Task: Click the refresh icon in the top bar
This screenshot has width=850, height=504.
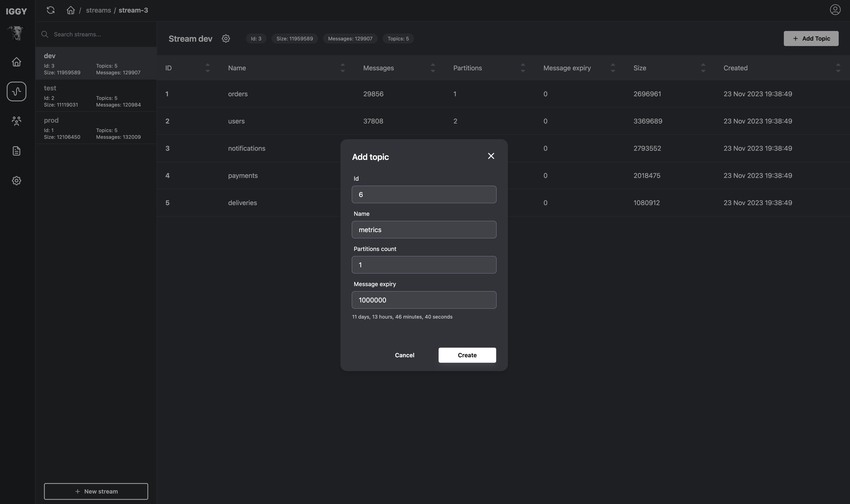Action: [50, 10]
